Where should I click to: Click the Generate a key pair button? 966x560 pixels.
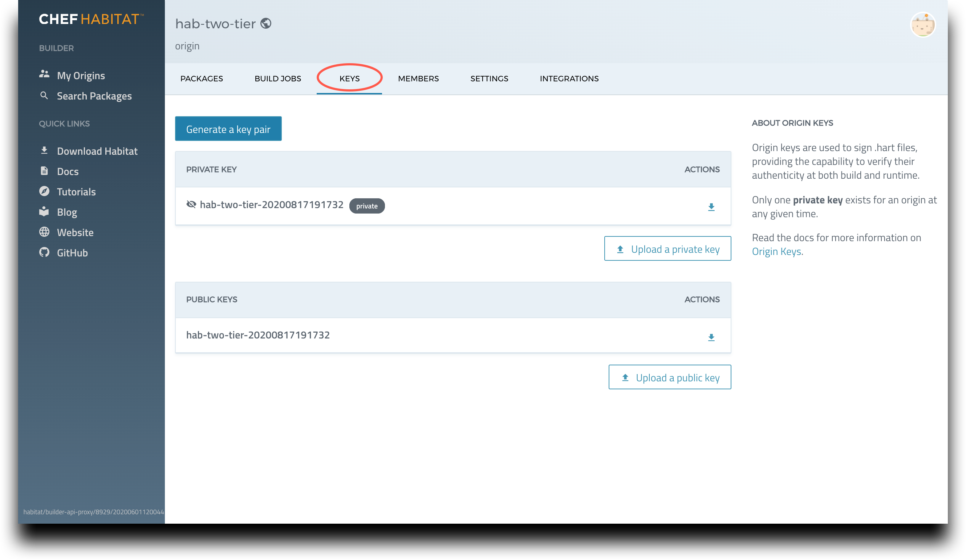click(x=228, y=129)
